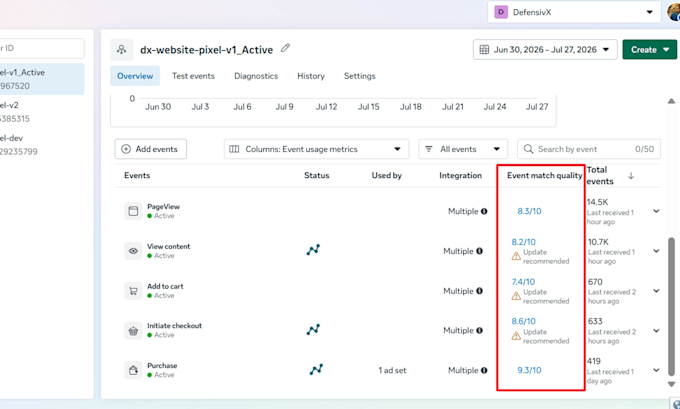Image resolution: width=680 pixels, height=409 pixels.
Task: Click the Used by column header
Action: pos(386,175)
